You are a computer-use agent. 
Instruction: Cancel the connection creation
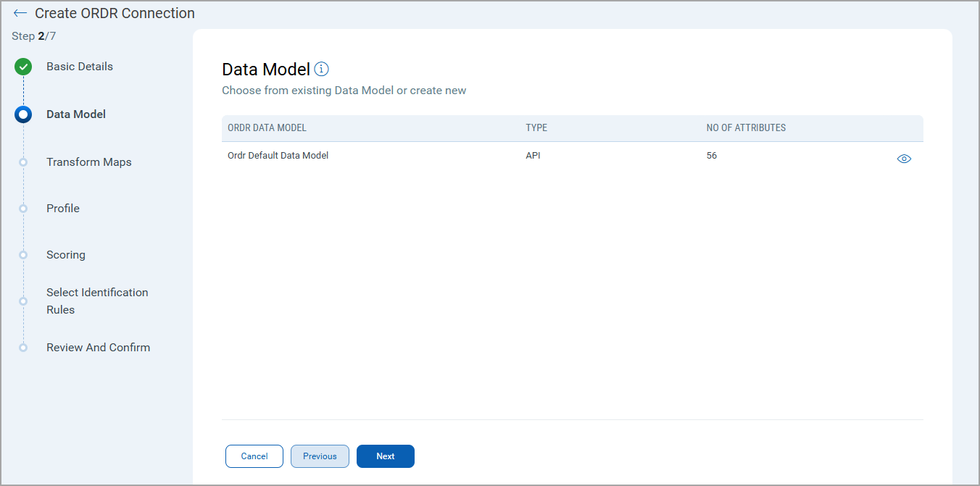click(254, 456)
